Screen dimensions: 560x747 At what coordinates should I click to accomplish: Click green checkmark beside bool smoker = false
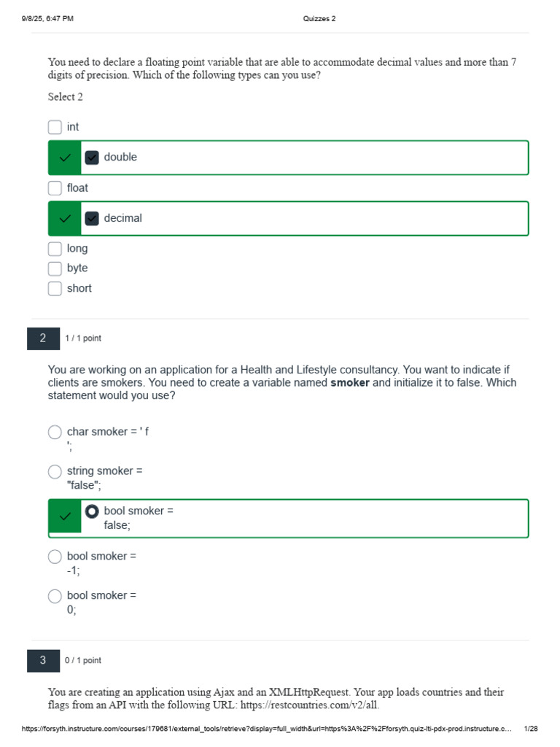65,516
